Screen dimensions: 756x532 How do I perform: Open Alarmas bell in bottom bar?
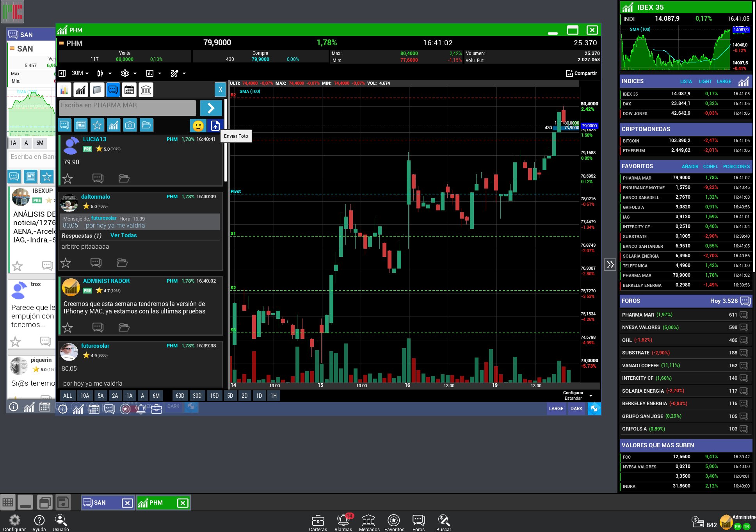(x=343, y=522)
